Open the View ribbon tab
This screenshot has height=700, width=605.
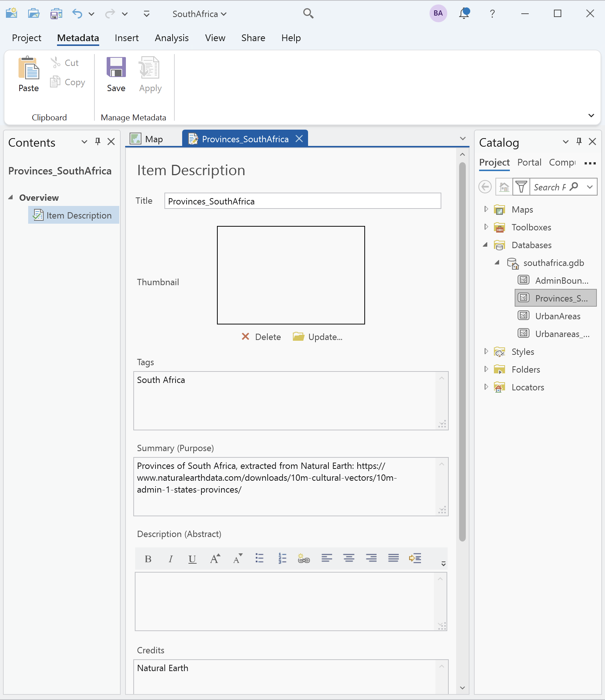pyautogui.click(x=215, y=38)
